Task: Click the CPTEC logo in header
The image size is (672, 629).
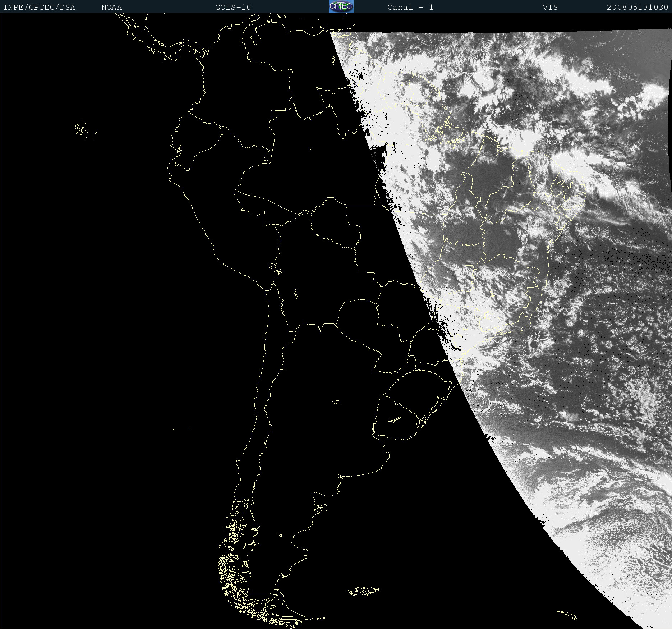Action: [x=341, y=6]
